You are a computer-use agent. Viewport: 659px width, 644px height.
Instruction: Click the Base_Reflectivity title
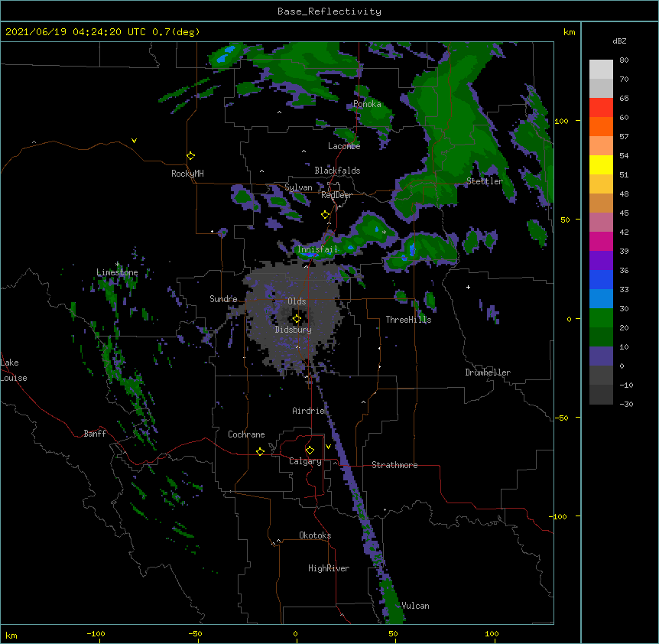pyautogui.click(x=329, y=11)
